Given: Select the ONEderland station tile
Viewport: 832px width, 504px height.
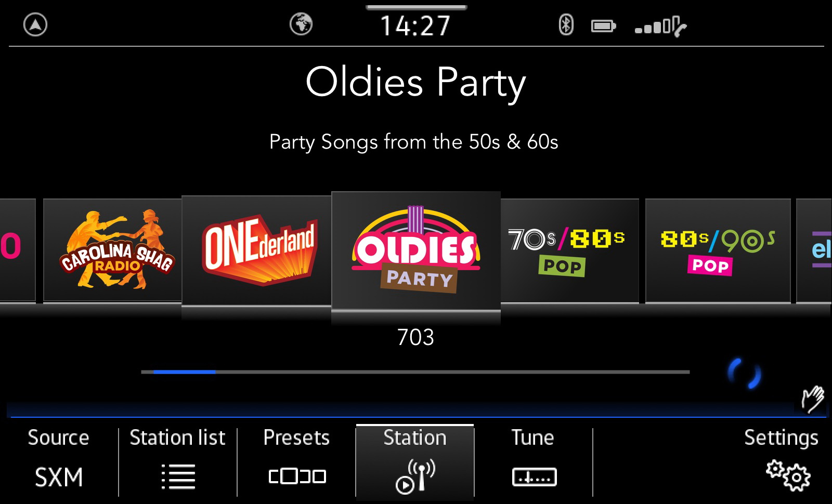Looking at the screenshot, I should (x=256, y=250).
